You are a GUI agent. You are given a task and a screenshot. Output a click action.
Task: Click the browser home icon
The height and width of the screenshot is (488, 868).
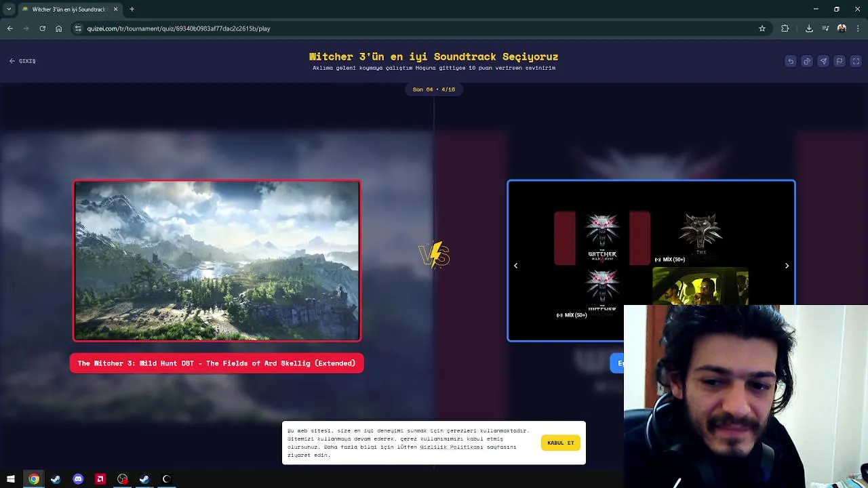tap(59, 28)
